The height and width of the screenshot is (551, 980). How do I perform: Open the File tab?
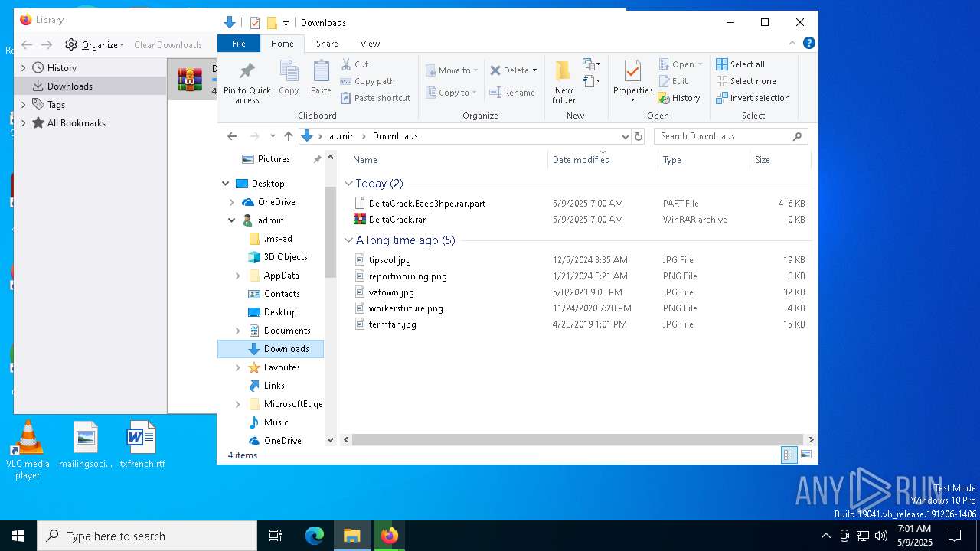pos(239,44)
